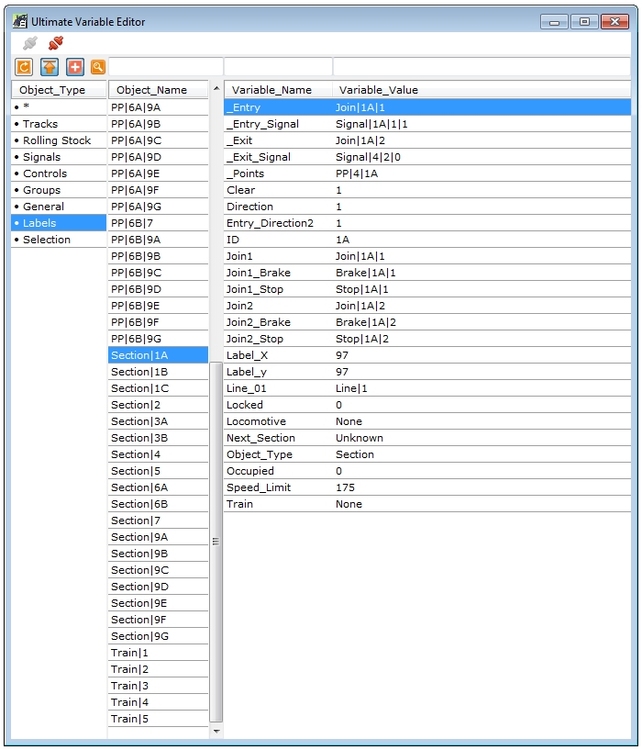
Task: Click the red plus add icon
Action: (74, 67)
